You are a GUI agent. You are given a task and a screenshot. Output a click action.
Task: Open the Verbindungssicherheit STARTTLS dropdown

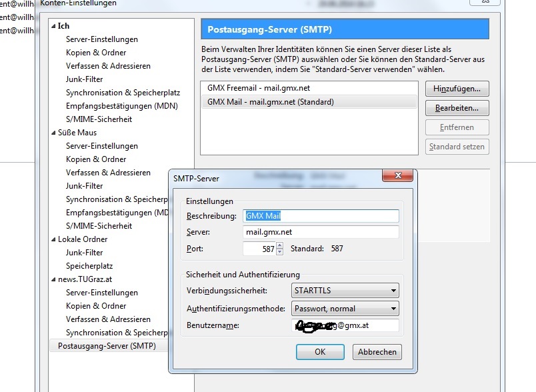(345, 291)
